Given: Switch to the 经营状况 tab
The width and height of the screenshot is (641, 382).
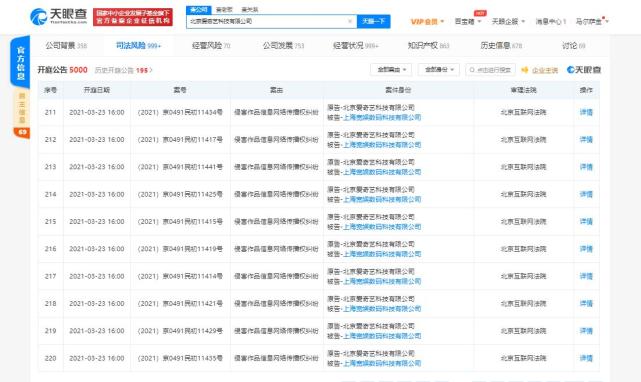Looking at the screenshot, I should [x=356, y=45].
